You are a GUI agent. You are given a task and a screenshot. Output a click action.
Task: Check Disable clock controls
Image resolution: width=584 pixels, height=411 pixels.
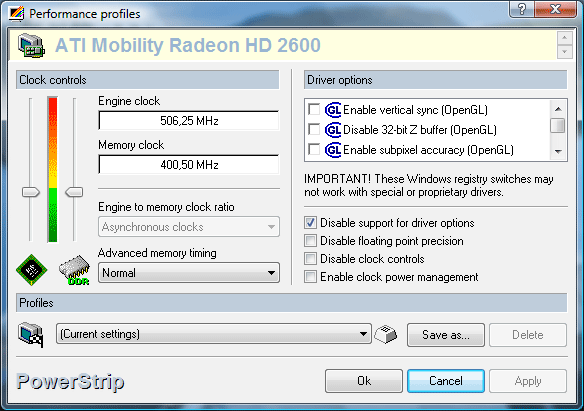point(310,259)
